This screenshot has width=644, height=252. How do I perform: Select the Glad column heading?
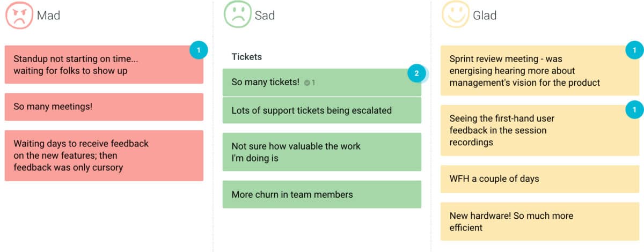click(484, 16)
